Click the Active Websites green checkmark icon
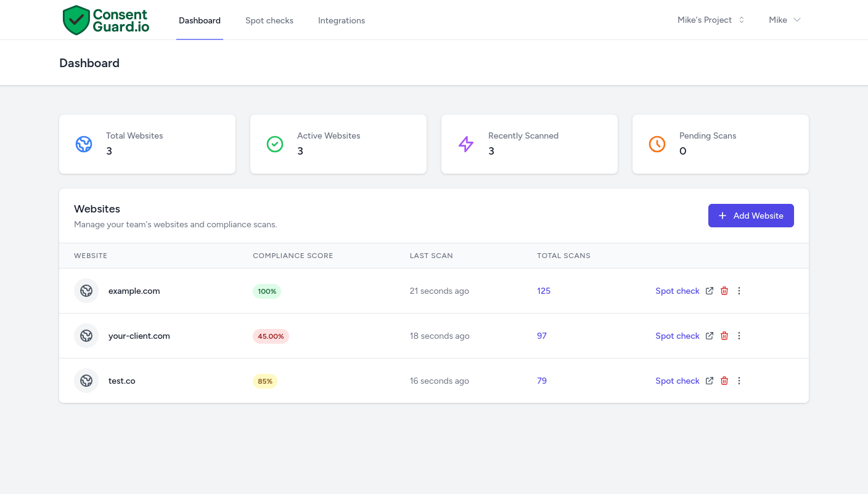This screenshot has height=494, width=868. [275, 144]
